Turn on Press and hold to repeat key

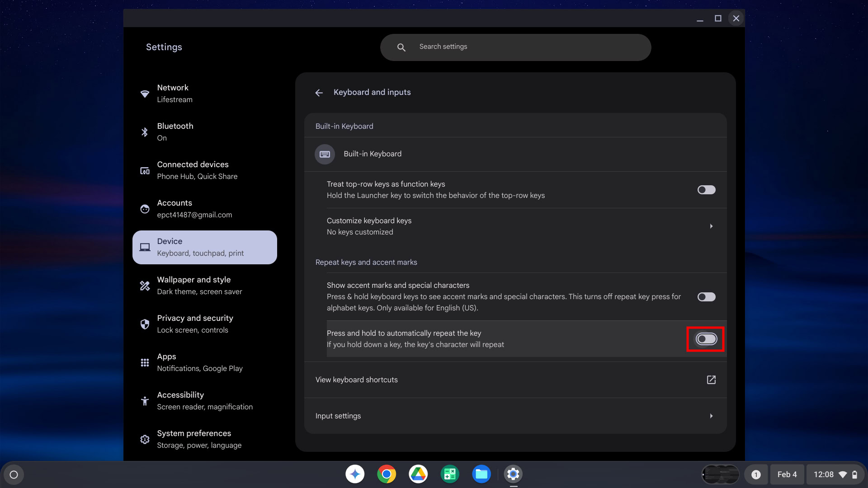[x=706, y=339]
